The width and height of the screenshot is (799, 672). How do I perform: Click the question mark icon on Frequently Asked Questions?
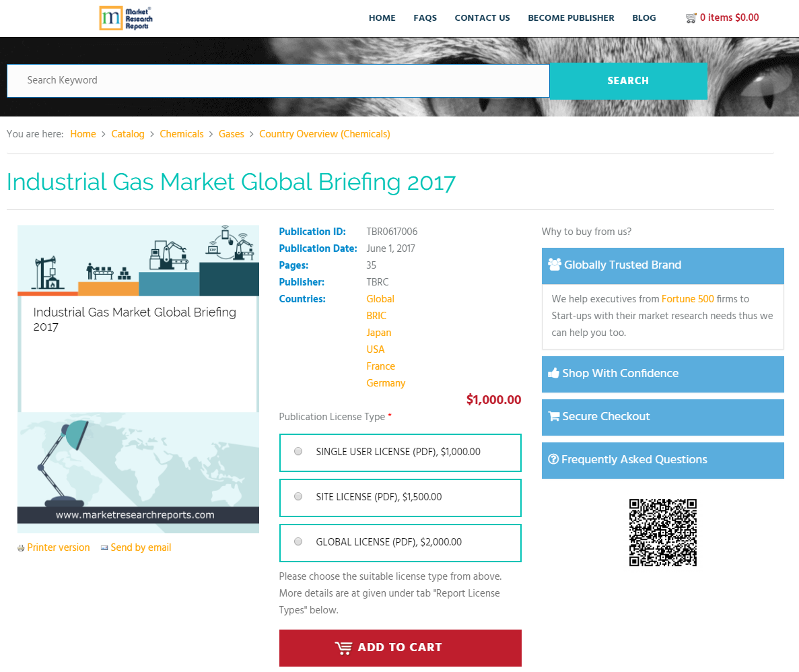553,460
